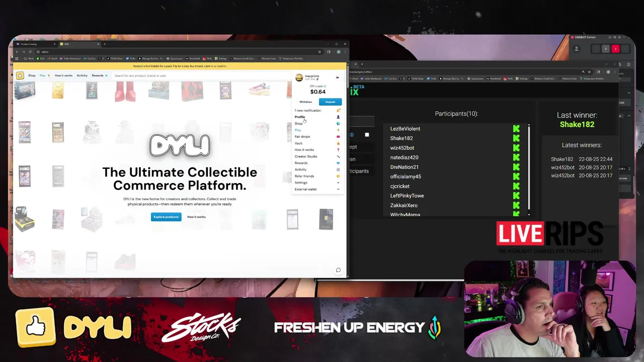Select the red preset 3 button in OBSBOT Center
The image size is (644, 362).
[615, 49]
